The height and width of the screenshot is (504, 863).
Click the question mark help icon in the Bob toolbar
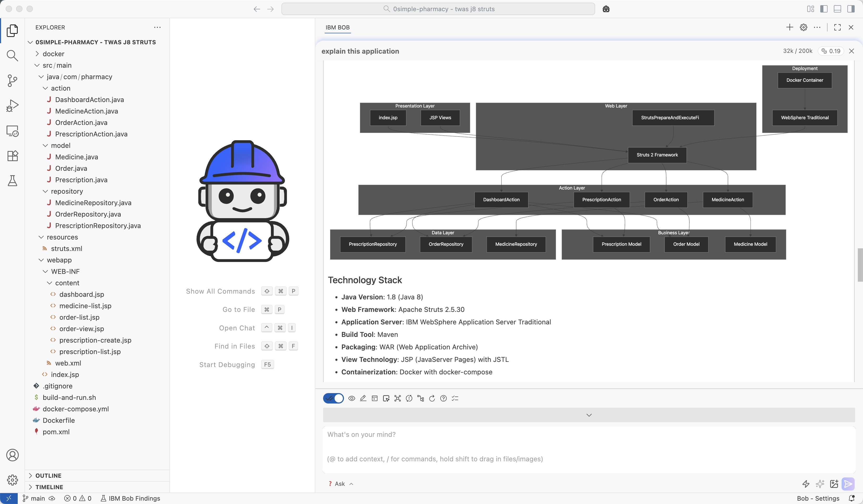point(443,398)
